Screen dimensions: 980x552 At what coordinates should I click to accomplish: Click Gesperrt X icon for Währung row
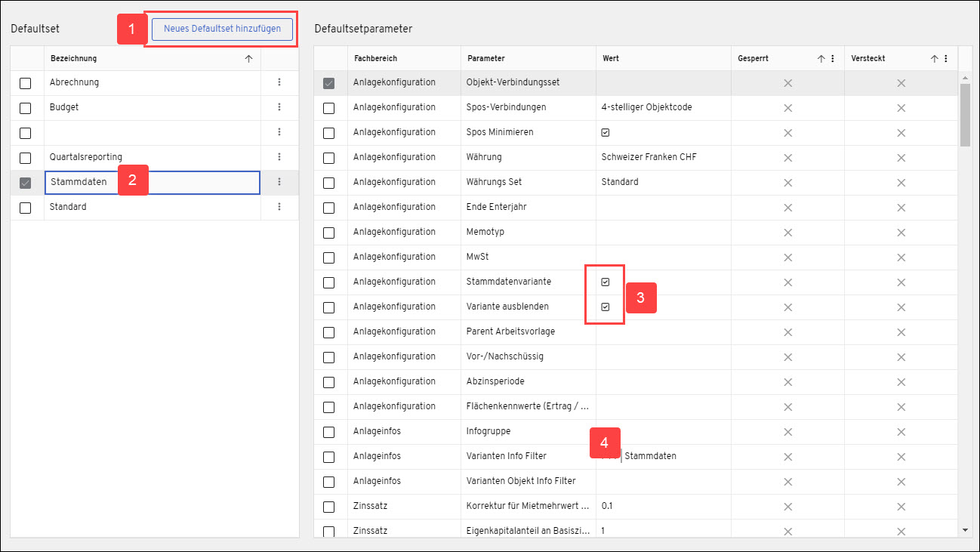coord(787,157)
